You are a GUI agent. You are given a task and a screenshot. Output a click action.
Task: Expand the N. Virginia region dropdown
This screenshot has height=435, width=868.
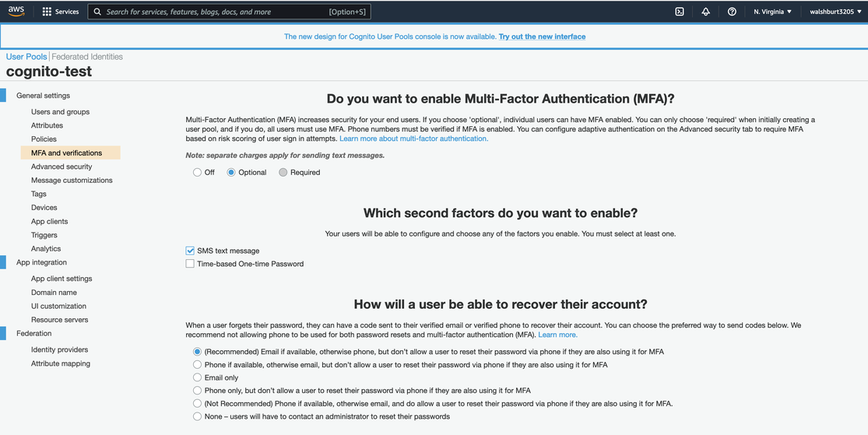tap(772, 12)
